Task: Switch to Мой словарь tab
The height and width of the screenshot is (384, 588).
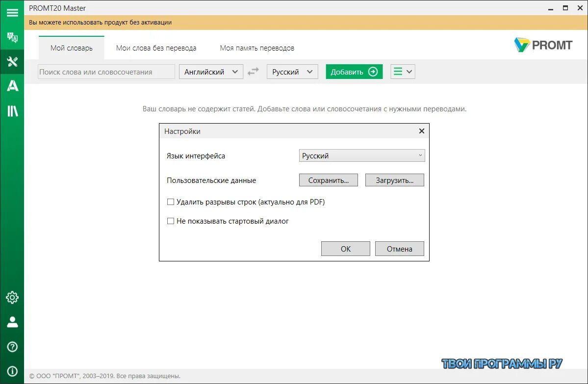Action: coord(71,48)
